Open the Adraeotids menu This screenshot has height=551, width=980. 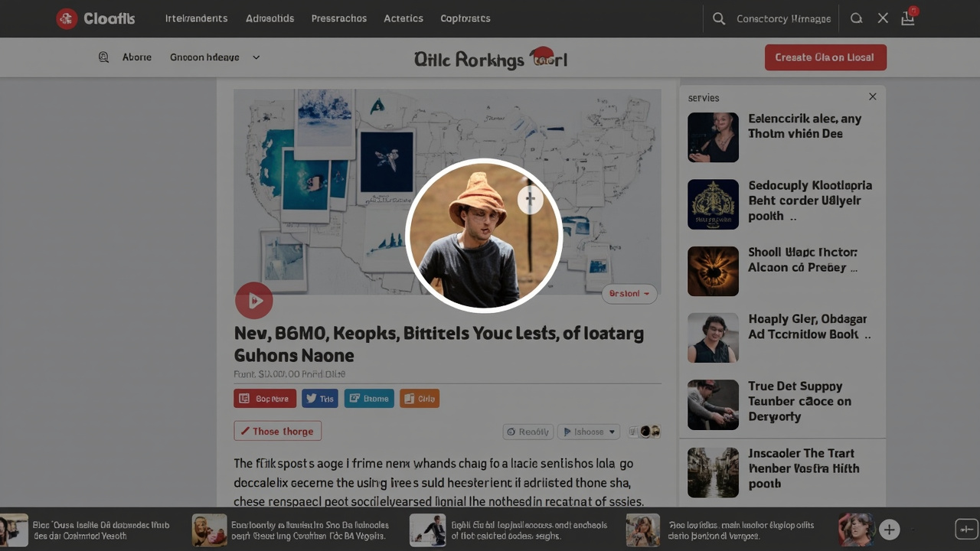click(x=269, y=18)
